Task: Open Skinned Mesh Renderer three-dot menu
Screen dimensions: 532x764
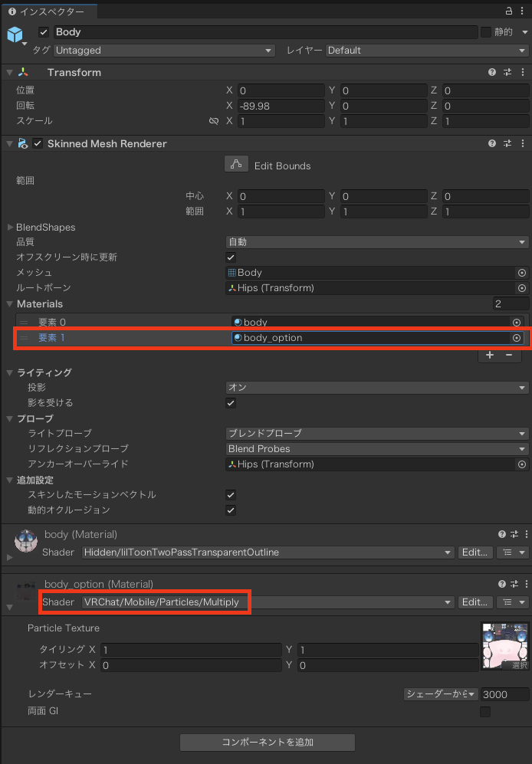Action: click(x=522, y=143)
